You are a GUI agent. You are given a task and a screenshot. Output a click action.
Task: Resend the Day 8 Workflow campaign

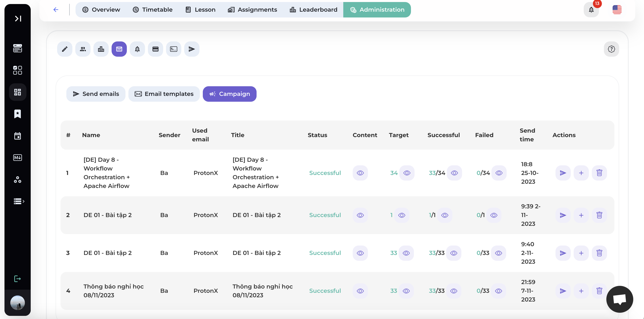563,173
